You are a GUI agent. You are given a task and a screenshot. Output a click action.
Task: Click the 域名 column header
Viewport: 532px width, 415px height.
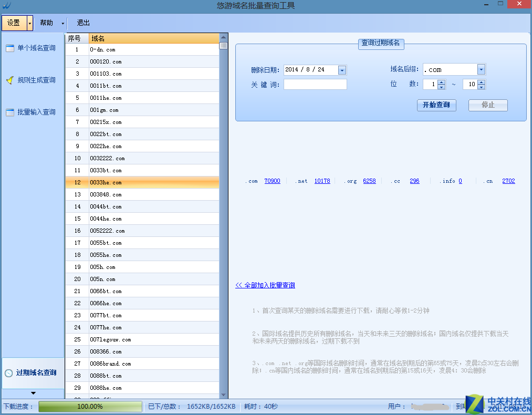click(154, 38)
